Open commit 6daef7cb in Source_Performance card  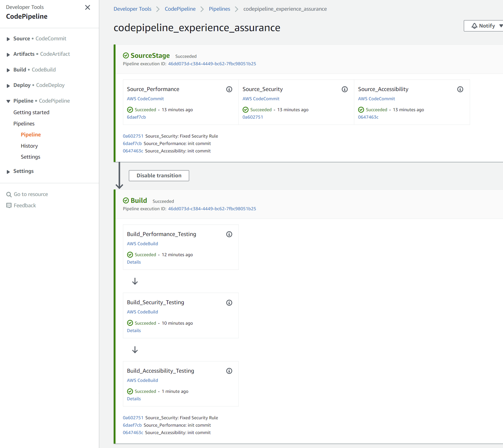click(136, 117)
